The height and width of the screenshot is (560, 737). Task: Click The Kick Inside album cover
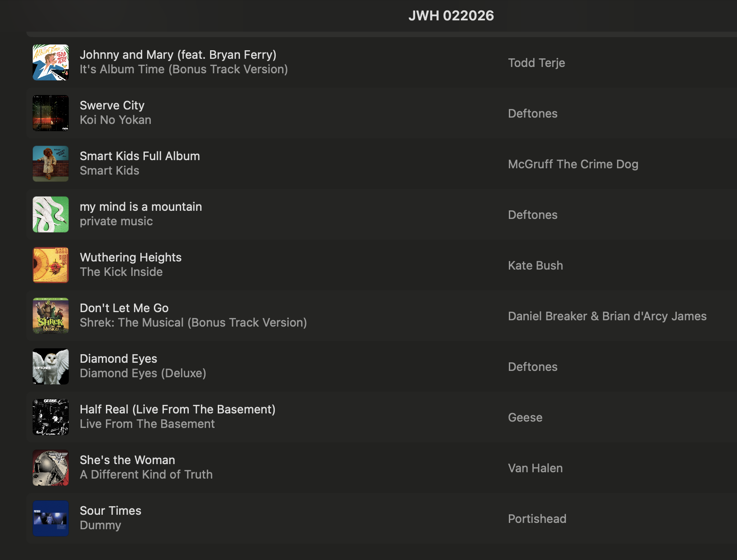click(x=51, y=265)
